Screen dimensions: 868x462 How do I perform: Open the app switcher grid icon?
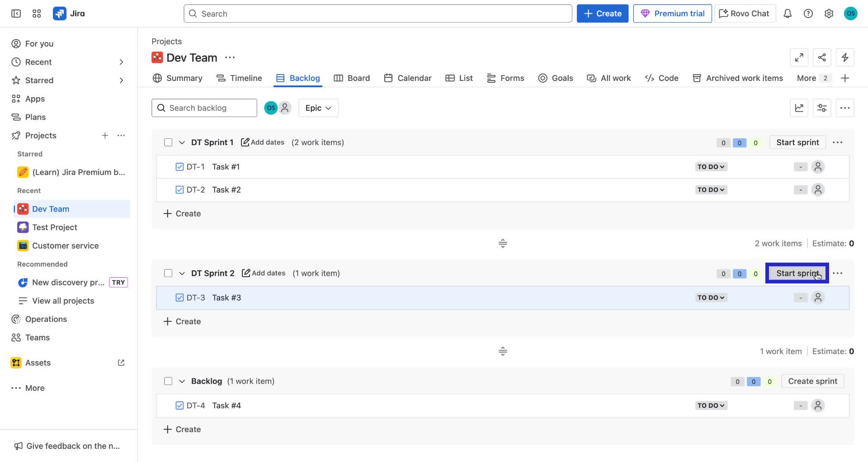pyautogui.click(x=37, y=13)
